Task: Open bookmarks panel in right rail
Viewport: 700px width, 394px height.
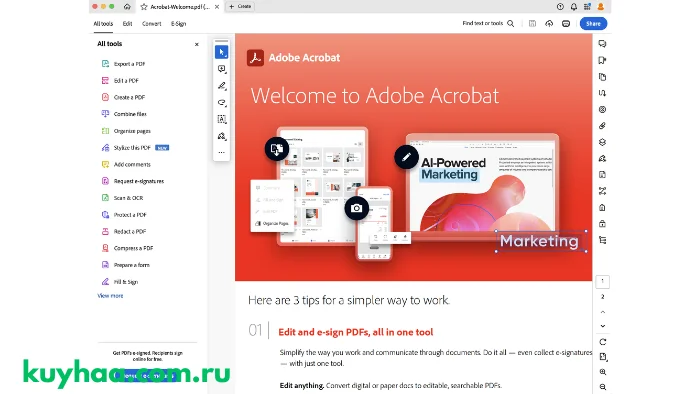Action: (602, 60)
